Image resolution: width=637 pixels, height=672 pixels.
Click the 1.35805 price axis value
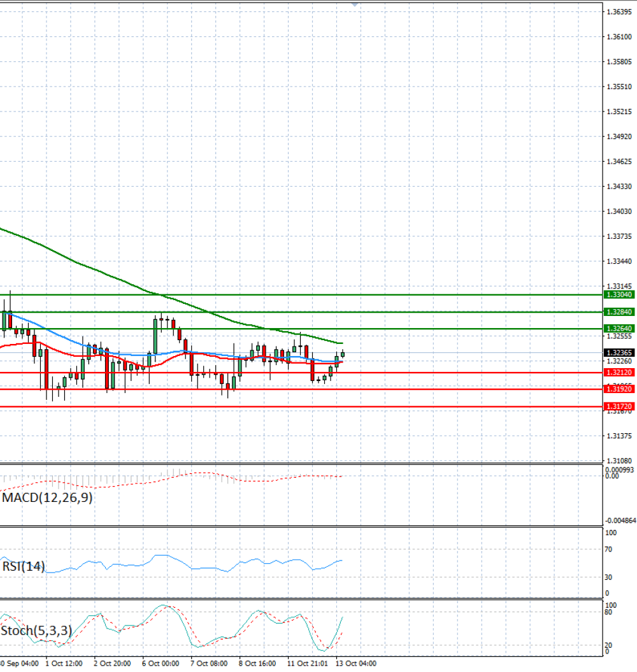(619, 62)
